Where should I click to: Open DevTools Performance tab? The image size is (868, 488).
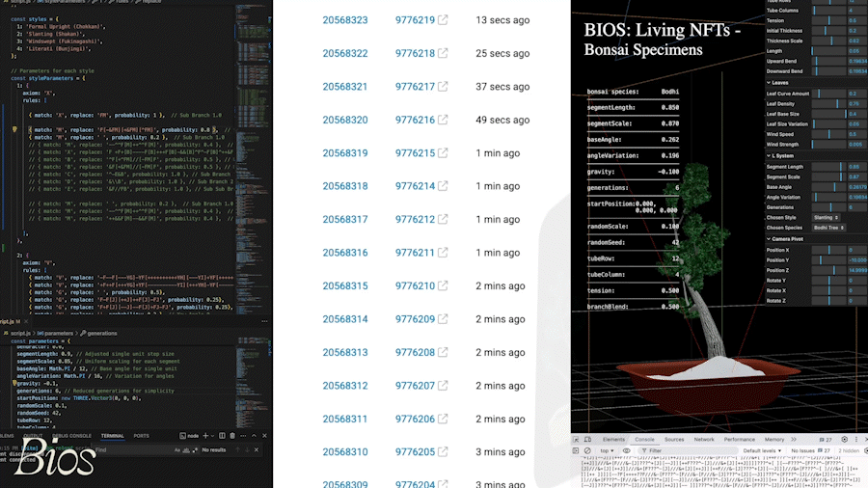click(740, 440)
